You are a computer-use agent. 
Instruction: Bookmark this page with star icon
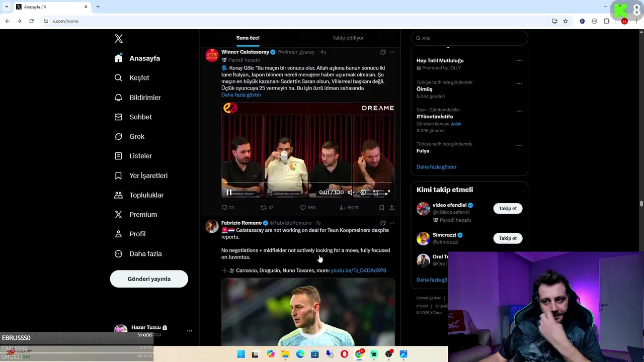click(x=566, y=21)
